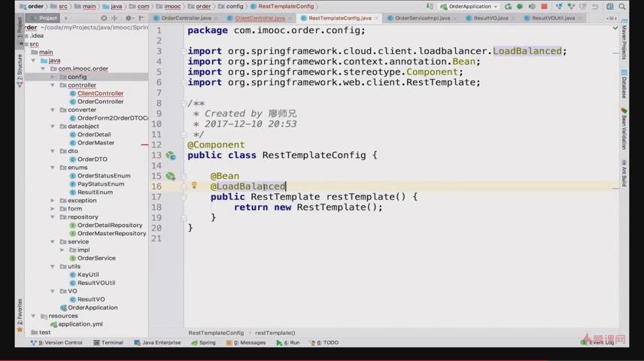Stop the running application with red square
644x361 pixels.
pyautogui.click(x=544, y=7)
